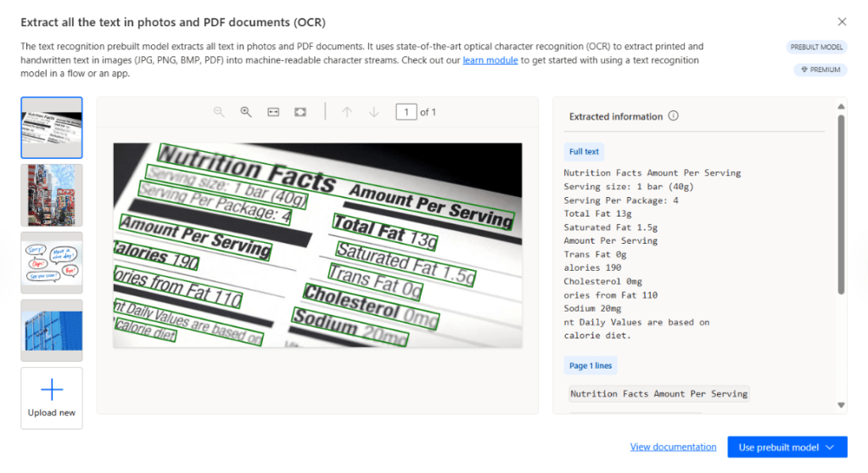
Task: Click the page number input field
Action: pyautogui.click(x=406, y=112)
